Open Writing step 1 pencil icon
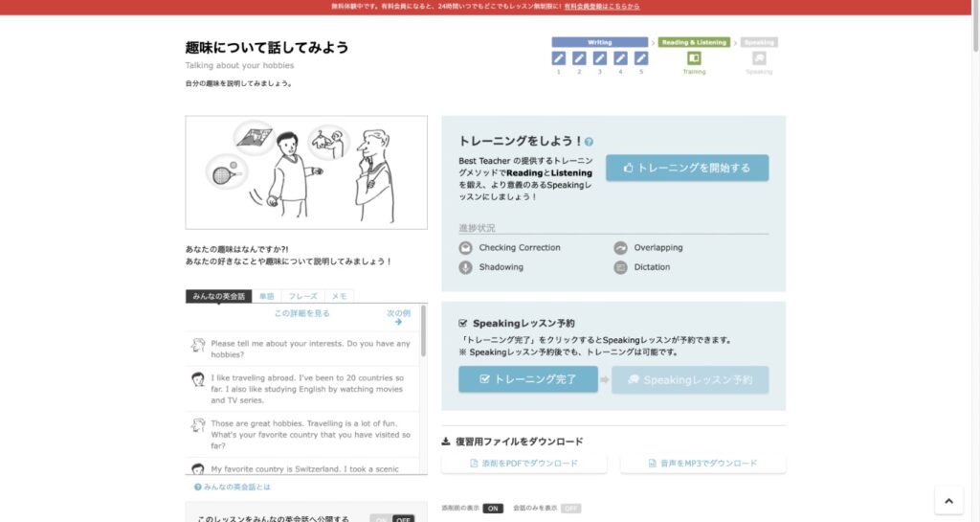980x522 pixels. click(559, 58)
